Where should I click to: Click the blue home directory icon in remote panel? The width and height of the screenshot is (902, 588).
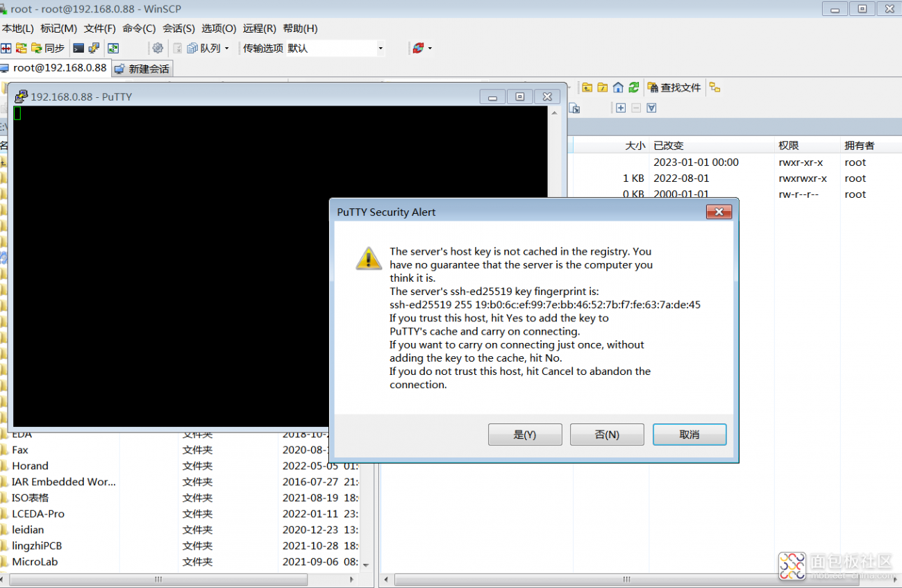tap(618, 87)
